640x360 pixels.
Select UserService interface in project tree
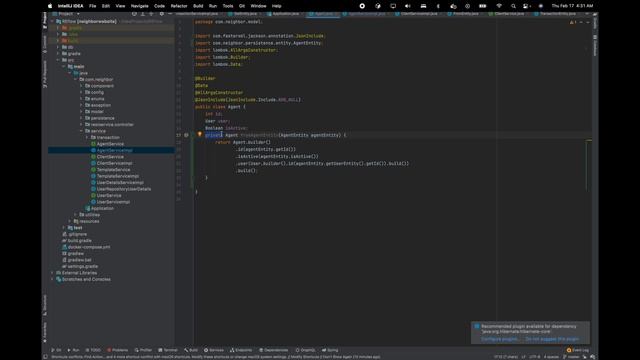[x=109, y=196]
